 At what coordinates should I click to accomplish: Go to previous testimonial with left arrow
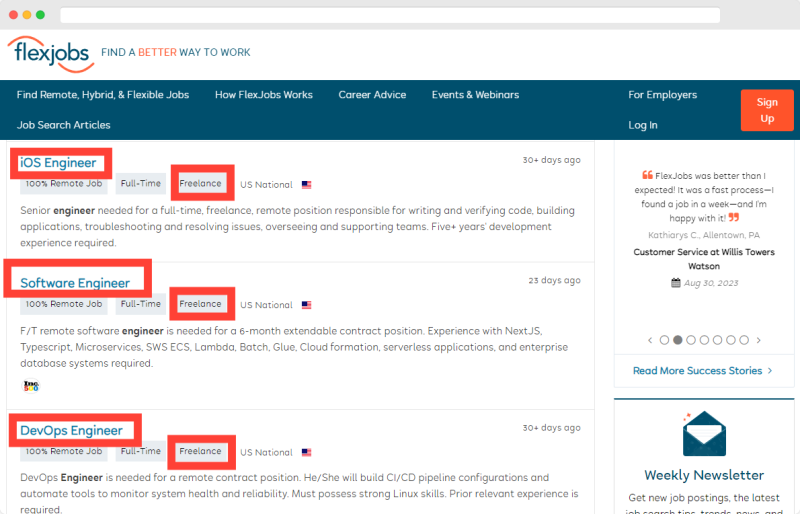[650, 340]
